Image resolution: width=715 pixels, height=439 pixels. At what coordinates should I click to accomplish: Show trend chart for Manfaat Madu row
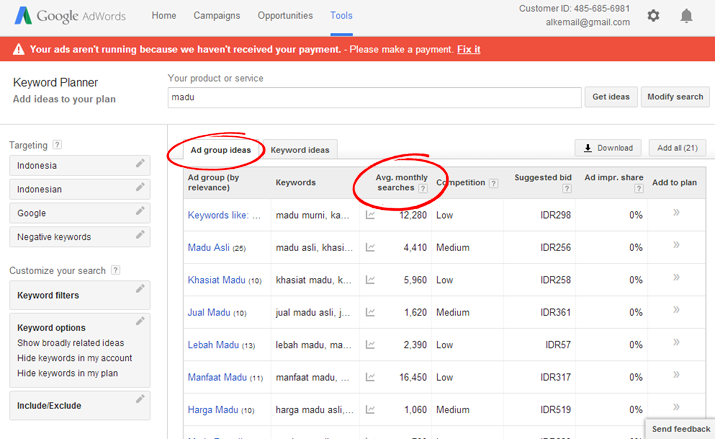click(370, 377)
